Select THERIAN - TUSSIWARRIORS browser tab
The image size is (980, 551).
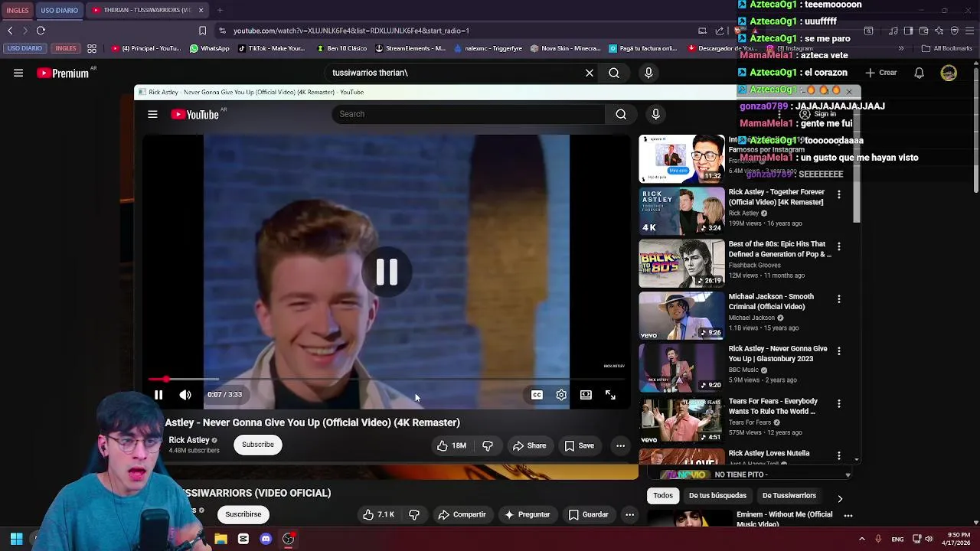147,10
